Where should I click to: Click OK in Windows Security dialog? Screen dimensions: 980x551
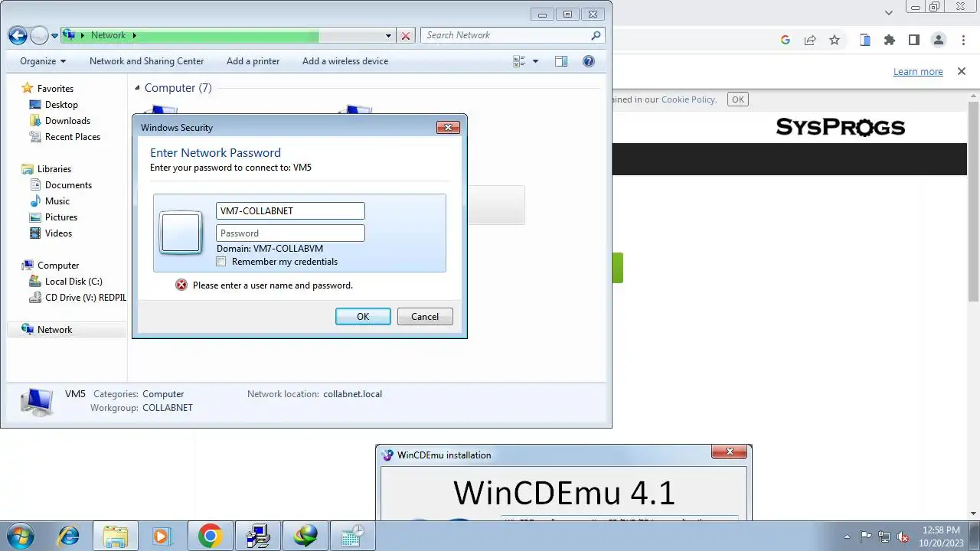pos(363,317)
